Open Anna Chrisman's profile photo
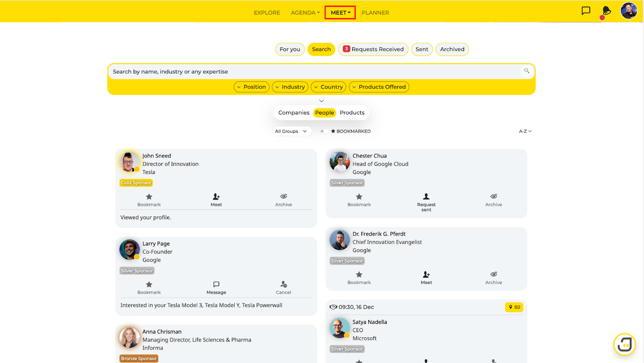Image resolution: width=644 pixels, height=363 pixels. [x=129, y=338]
